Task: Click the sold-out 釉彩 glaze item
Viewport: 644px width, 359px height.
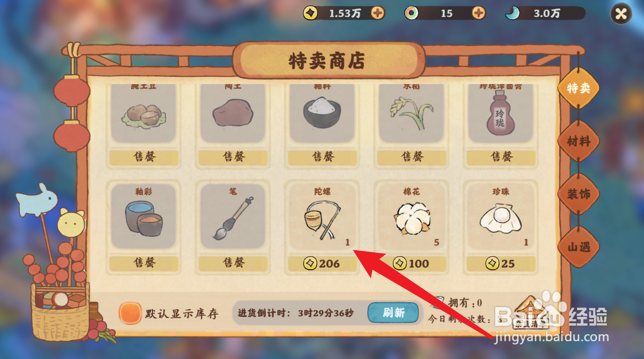Action: coord(144,217)
